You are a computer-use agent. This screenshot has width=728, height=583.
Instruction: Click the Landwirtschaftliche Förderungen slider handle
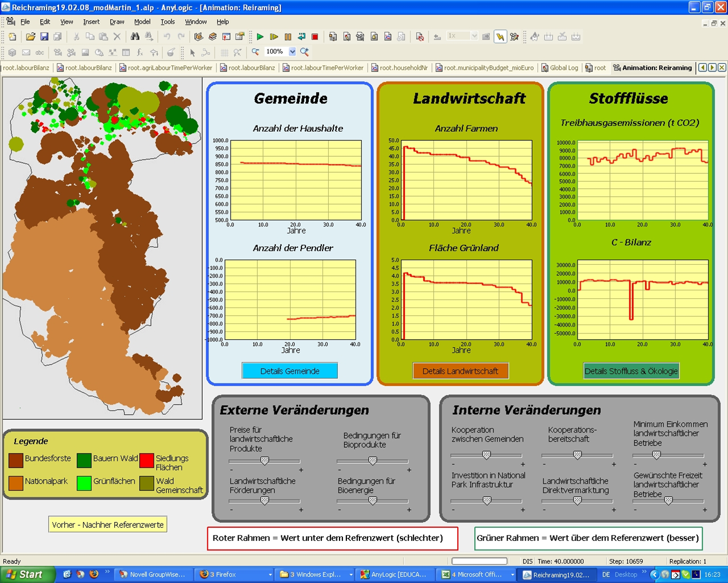coord(265,501)
